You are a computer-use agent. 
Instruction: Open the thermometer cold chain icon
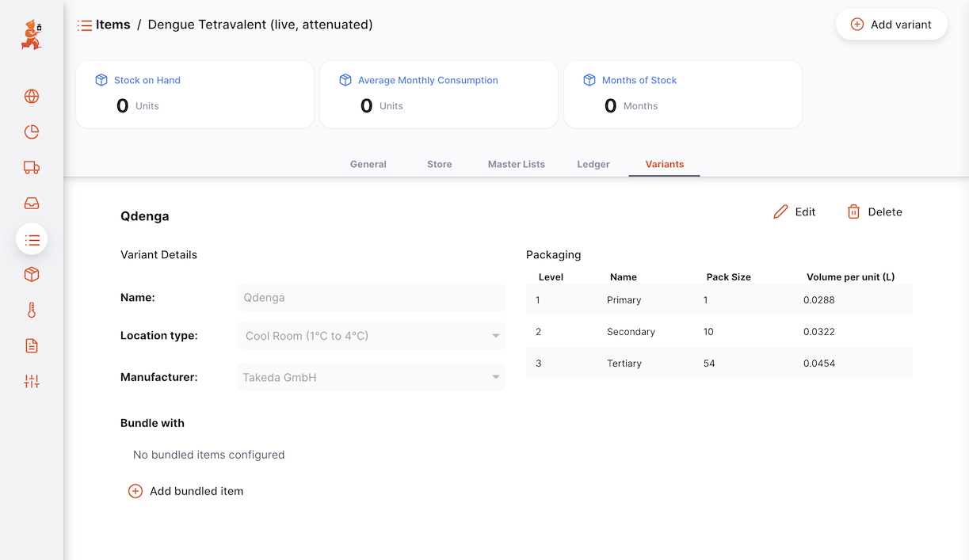[32, 310]
